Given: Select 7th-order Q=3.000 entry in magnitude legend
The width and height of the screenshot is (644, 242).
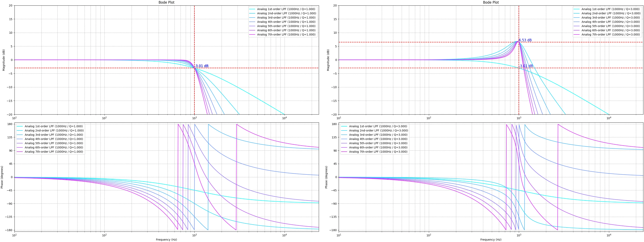Looking at the screenshot, I should 611,34.
